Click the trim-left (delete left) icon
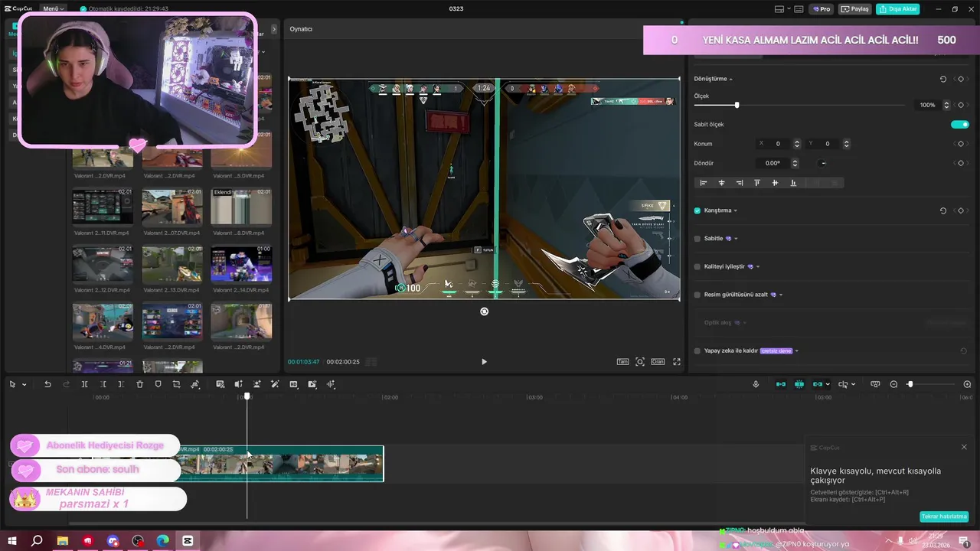980x551 pixels. 103,384
